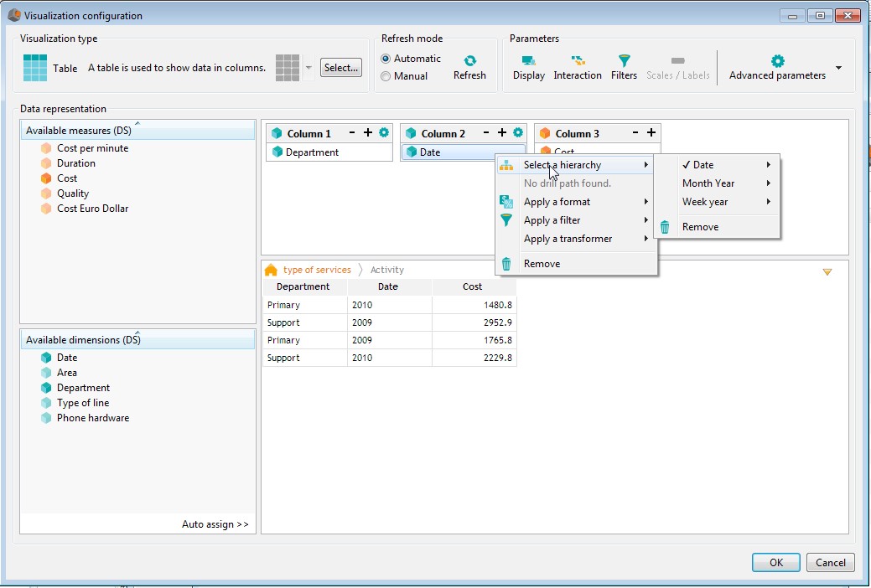
Task: Expand the Month Year submenu arrow
Action: (x=768, y=183)
